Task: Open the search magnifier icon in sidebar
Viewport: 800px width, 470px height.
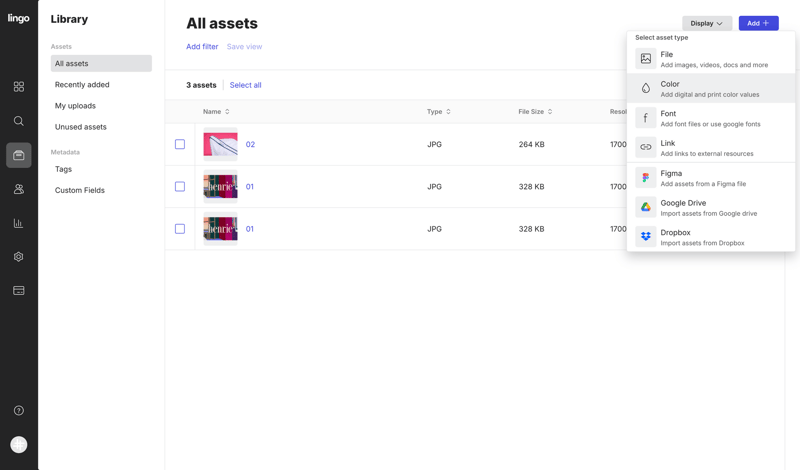Action: click(x=18, y=121)
